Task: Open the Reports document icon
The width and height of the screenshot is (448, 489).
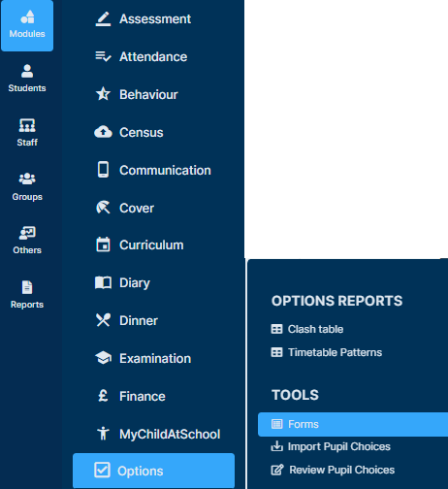Action: [x=27, y=287]
